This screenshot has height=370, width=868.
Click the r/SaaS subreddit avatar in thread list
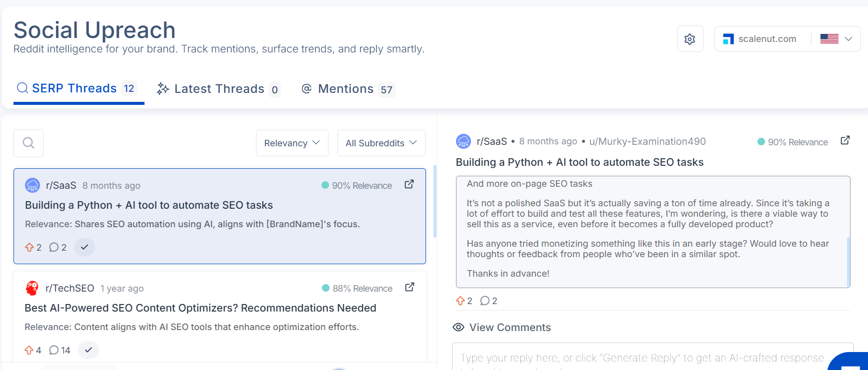click(x=32, y=185)
